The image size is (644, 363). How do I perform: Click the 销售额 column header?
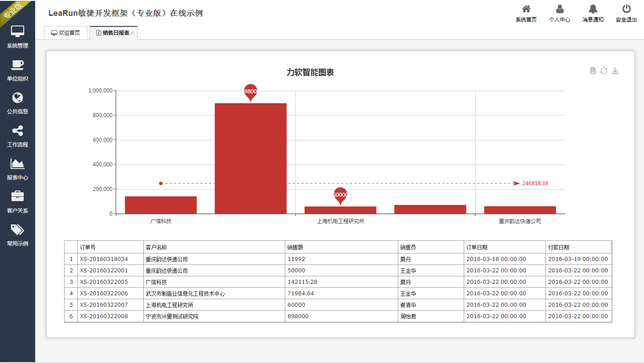342,247
